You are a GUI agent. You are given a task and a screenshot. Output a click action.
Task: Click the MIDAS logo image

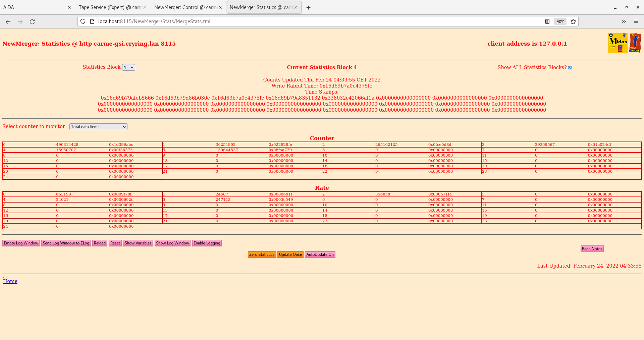(x=618, y=43)
